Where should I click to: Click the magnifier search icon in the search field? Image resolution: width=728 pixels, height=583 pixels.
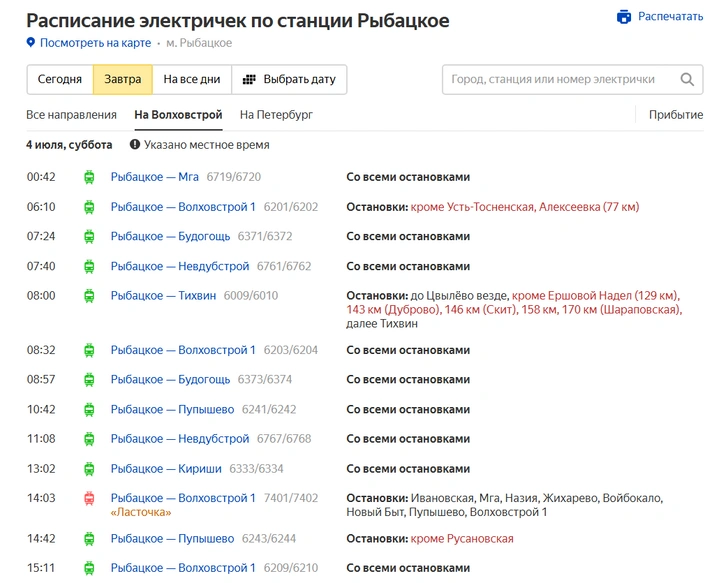pos(687,79)
